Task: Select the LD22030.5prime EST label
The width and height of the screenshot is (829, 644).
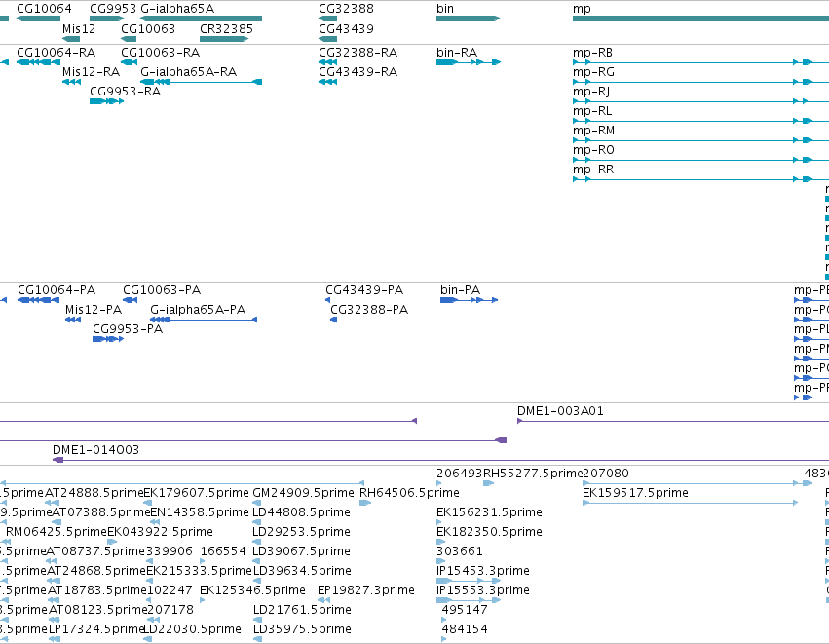Action: [x=193, y=629]
